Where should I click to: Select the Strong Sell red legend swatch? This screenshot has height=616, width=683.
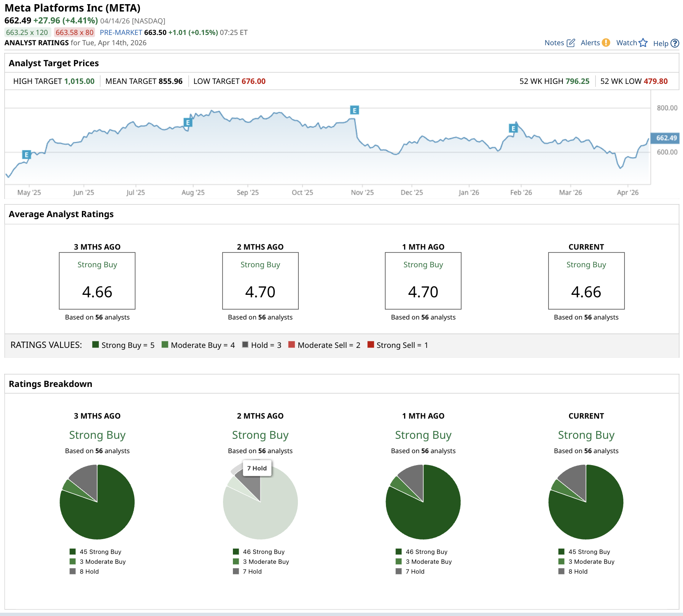[371, 345]
